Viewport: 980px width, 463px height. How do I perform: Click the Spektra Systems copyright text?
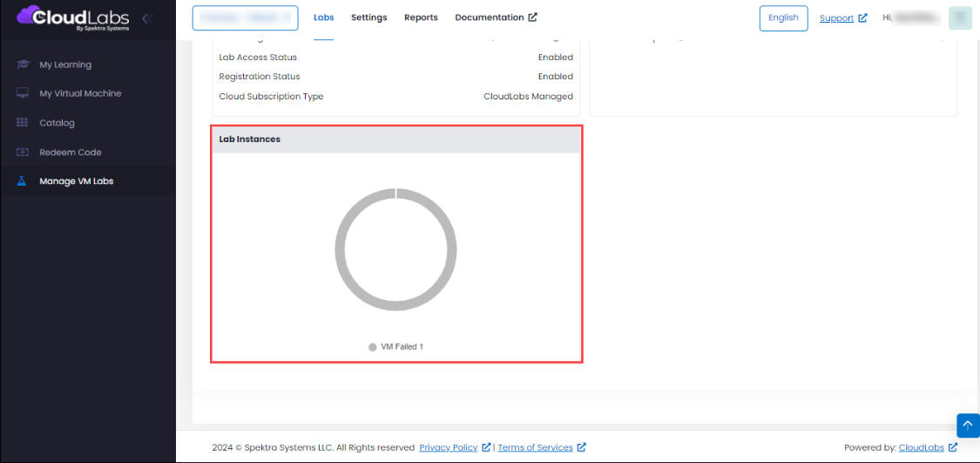click(313, 447)
